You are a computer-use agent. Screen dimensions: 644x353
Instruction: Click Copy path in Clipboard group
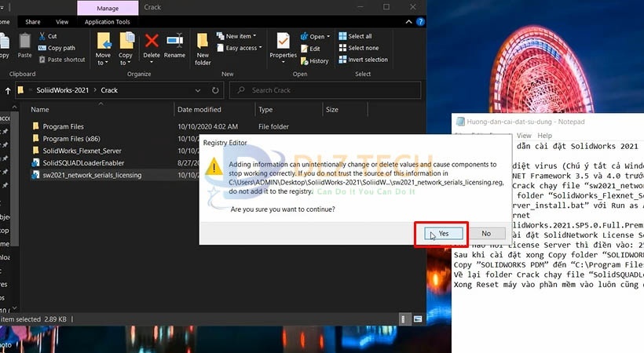click(x=57, y=48)
